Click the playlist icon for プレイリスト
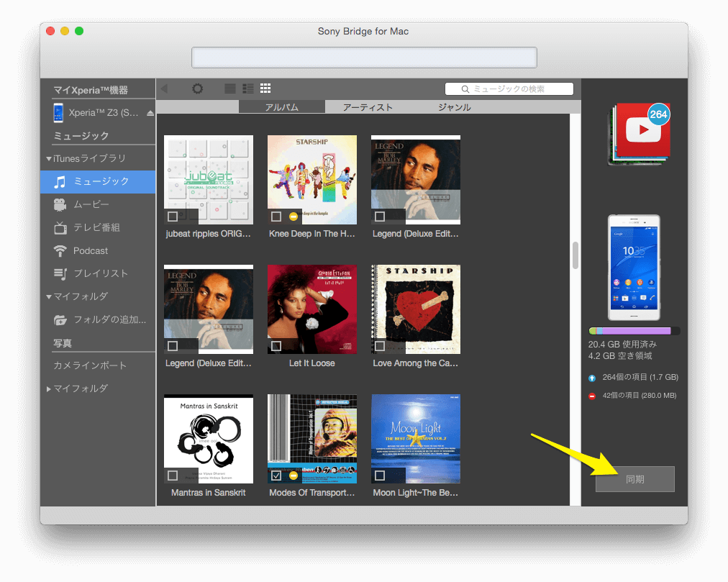728x582 pixels. (60, 273)
